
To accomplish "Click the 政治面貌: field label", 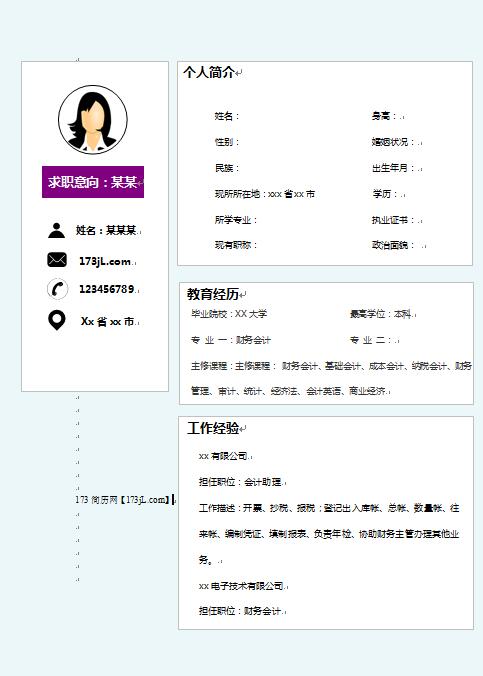I will click(393, 245).
